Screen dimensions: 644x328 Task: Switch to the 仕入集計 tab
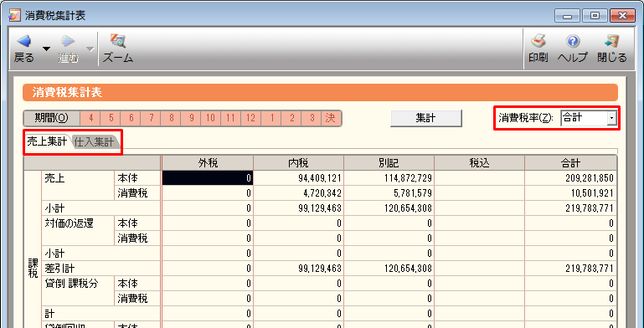click(95, 142)
